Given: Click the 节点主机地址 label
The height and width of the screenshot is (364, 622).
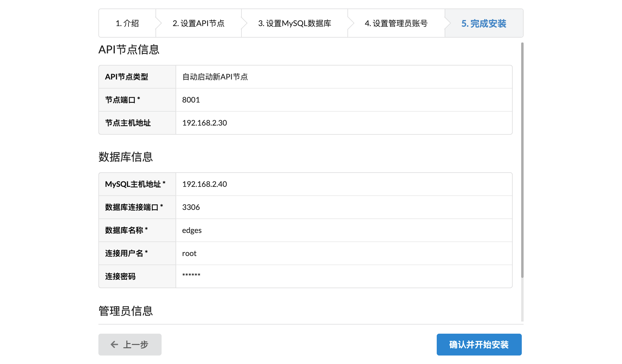Looking at the screenshot, I should [128, 123].
